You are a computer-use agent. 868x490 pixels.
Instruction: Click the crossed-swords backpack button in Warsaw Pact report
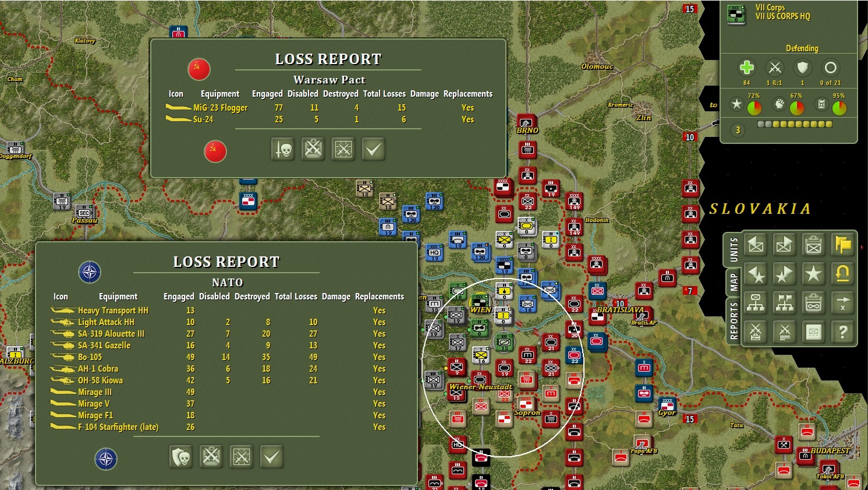[x=313, y=149]
